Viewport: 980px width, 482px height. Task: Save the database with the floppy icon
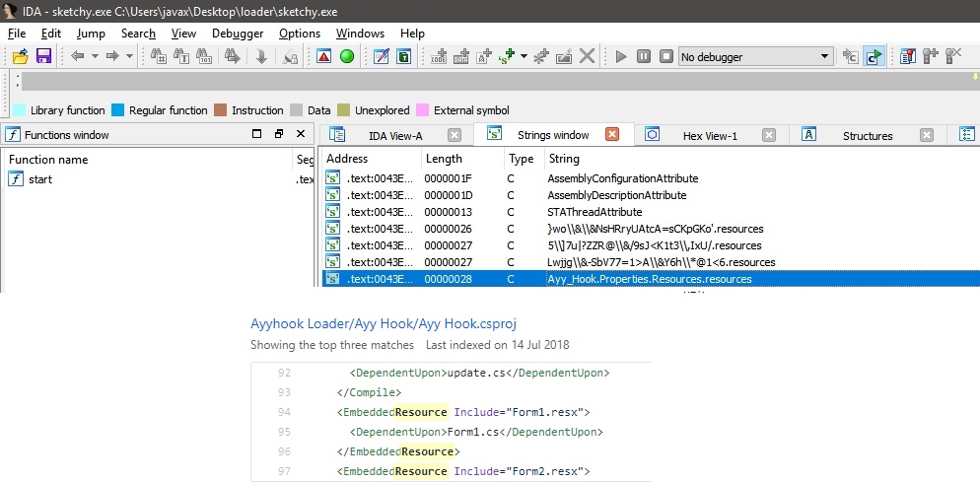43,57
